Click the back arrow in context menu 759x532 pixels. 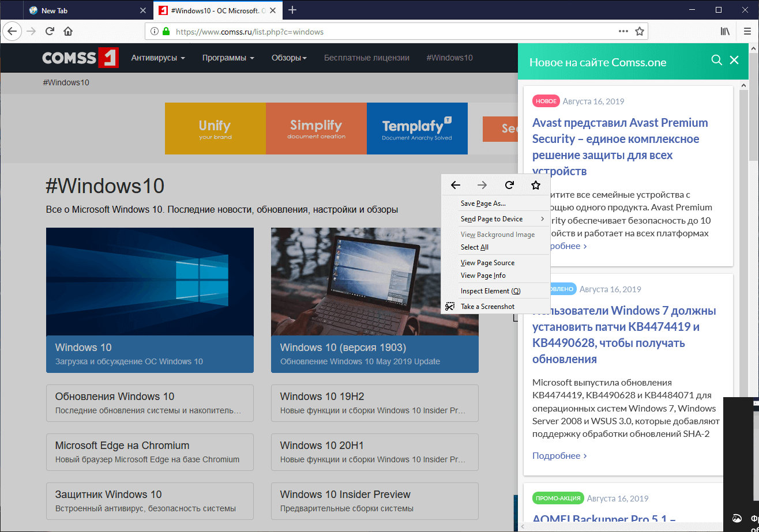(x=456, y=185)
